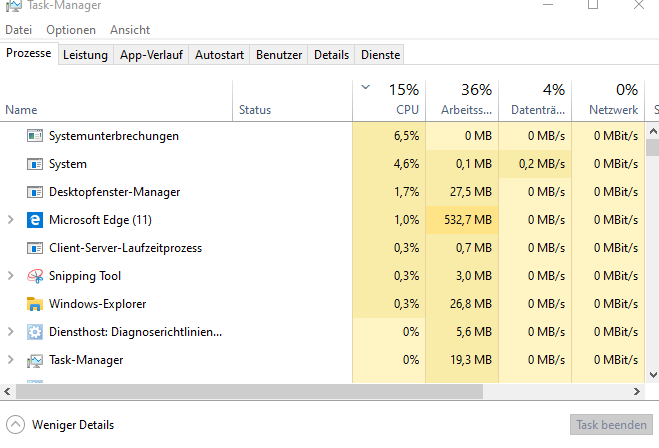Click the horizontal scrollbar thumb
The height and width of the screenshot is (448, 659).
point(249,392)
